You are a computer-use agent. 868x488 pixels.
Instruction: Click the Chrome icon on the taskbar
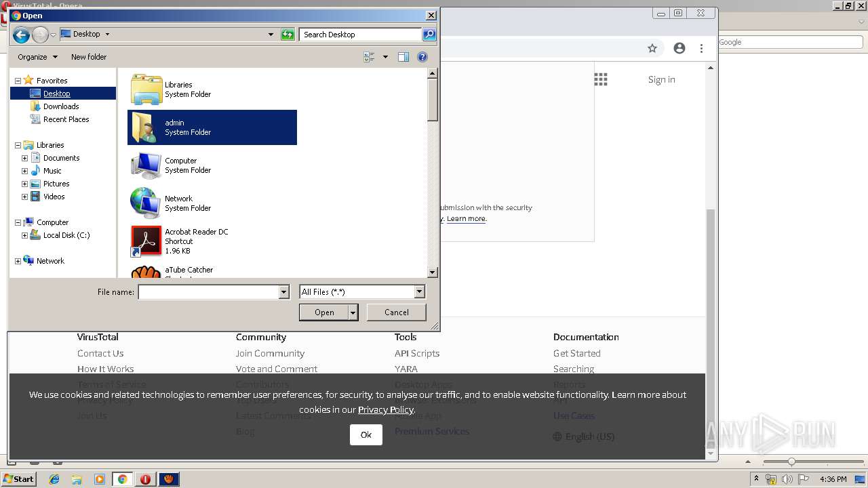click(122, 479)
